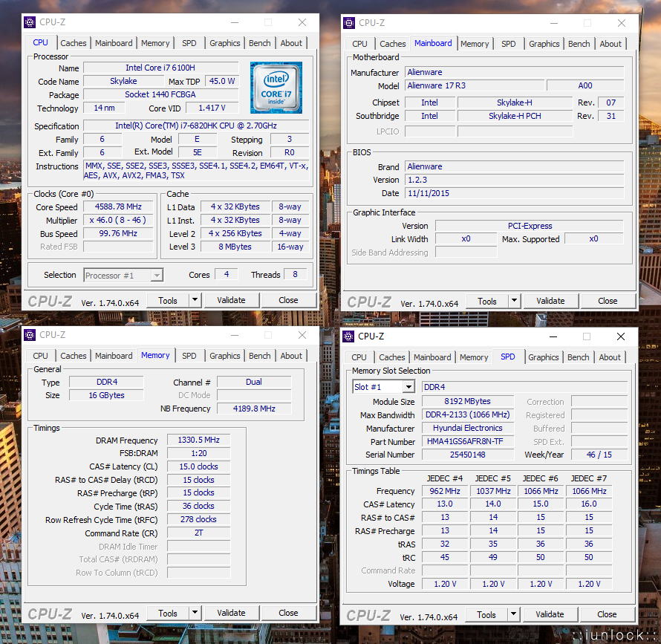This screenshot has width=661, height=644.
Task: Click Validate button in SPD window
Action: pyautogui.click(x=550, y=614)
